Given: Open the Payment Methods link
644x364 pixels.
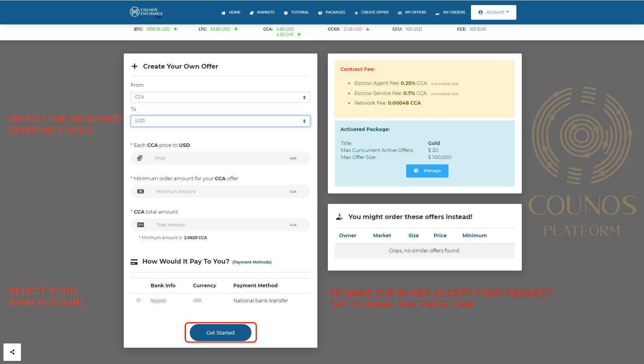Looking at the screenshot, I should (252, 262).
